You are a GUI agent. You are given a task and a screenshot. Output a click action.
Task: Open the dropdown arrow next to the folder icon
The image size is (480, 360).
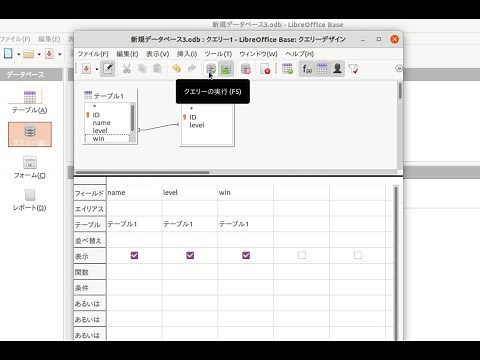pos(39,54)
